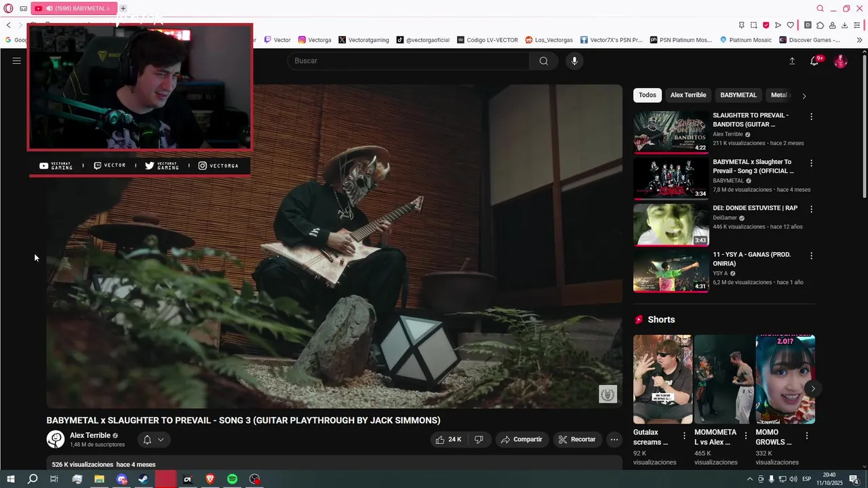Click the channel watermark on video
Viewport: 868px width, 488px height.
[x=608, y=394]
